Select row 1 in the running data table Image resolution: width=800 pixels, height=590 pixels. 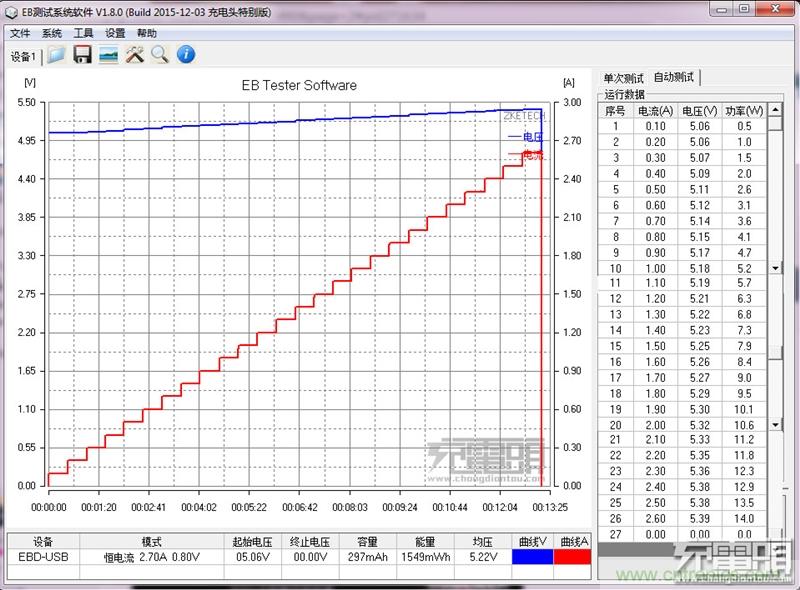(x=680, y=127)
